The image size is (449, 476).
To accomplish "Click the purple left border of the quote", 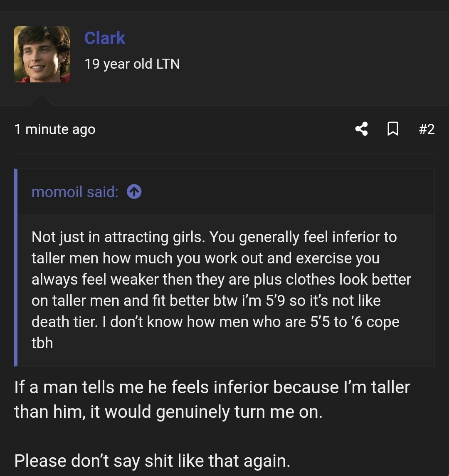I will 16,268.
